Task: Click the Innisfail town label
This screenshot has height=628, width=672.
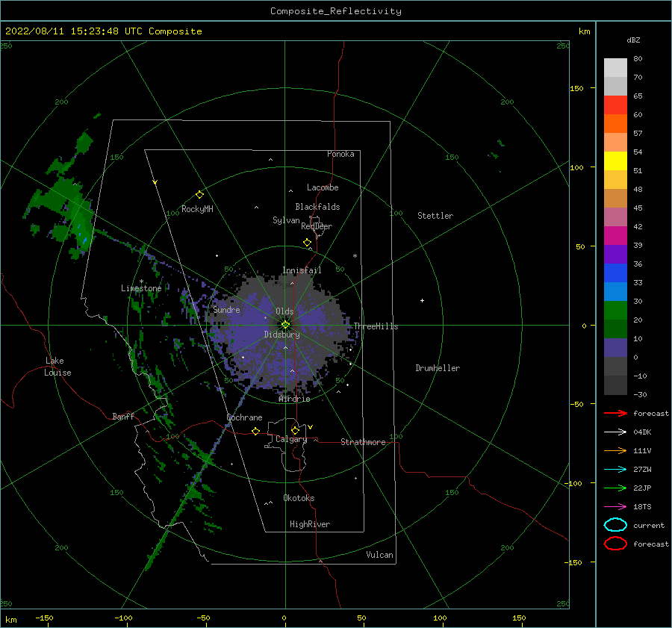Action: (x=302, y=270)
